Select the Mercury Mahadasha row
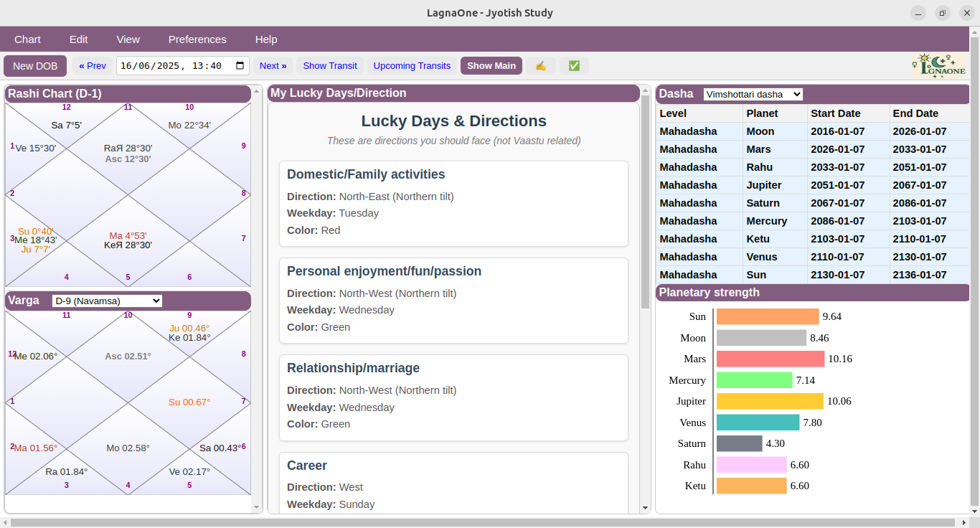The image size is (980, 528). pyautogui.click(x=812, y=221)
